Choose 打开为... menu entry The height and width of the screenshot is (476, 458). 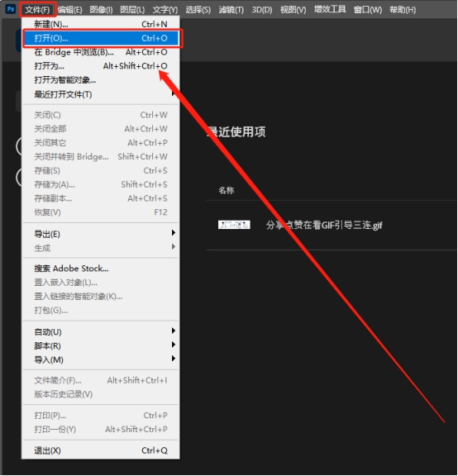point(101,66)
